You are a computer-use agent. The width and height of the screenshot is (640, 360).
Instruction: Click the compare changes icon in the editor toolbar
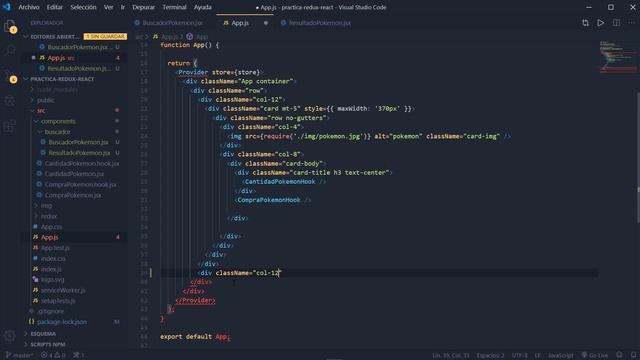(x=585, y=23)
